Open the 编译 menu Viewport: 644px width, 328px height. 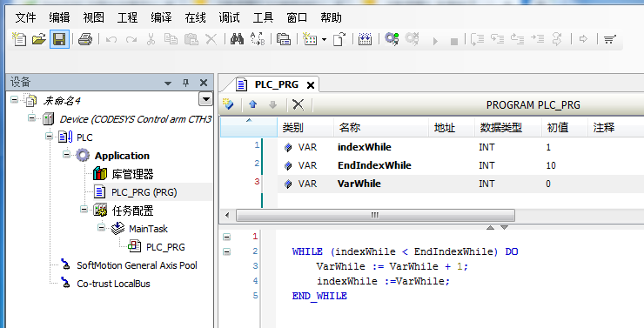(x=161, y=17)
